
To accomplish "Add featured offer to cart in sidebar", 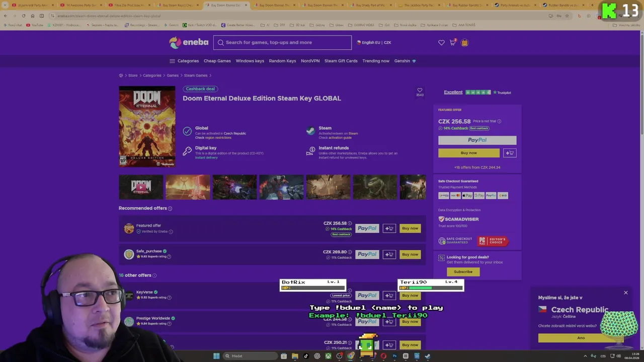I will 510,153.
